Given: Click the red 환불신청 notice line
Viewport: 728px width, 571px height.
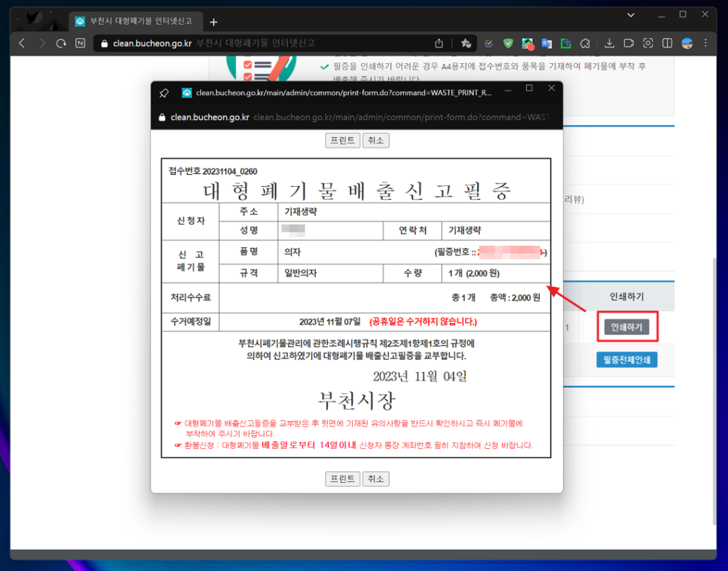Looking at the screenshot, I should (x=353, y=445).
